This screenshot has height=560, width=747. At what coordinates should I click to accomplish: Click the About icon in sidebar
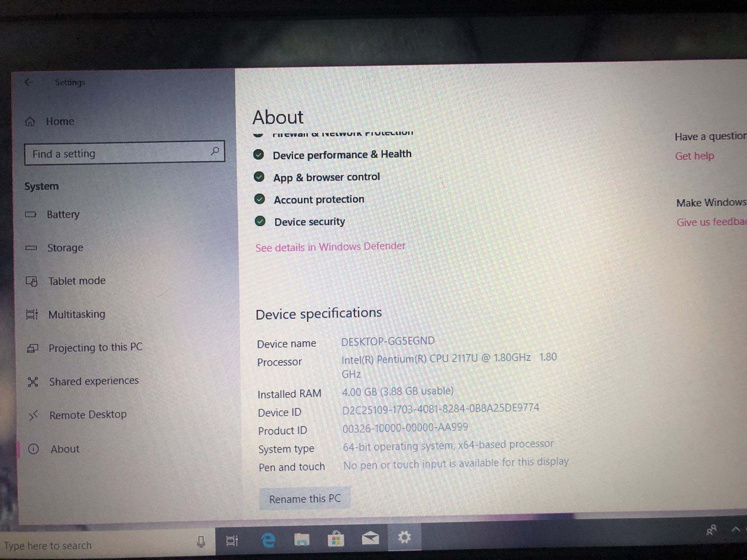tap(33, 448)
